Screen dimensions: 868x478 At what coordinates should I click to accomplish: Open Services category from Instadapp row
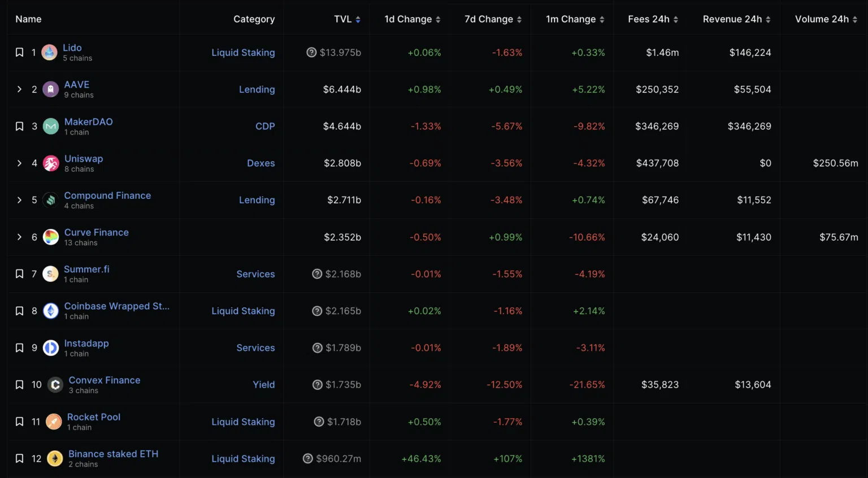(x=256, y=348)
